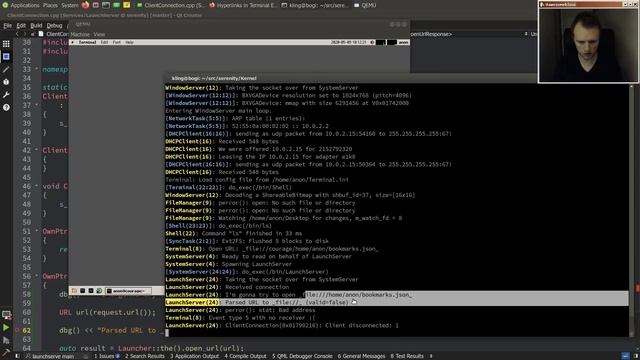Open Terminal menu in Serenity menubar

pyautogui.click(x=87, y=42)
